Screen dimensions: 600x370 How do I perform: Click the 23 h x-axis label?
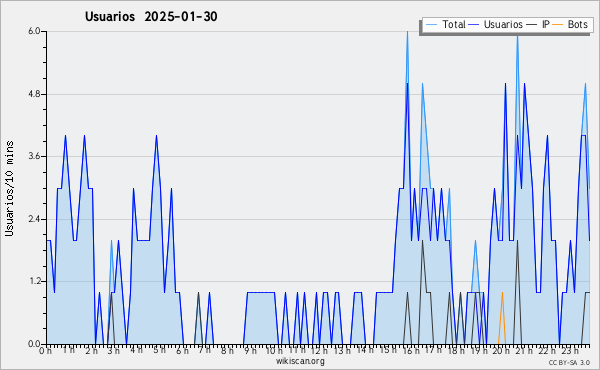(570, 351)
